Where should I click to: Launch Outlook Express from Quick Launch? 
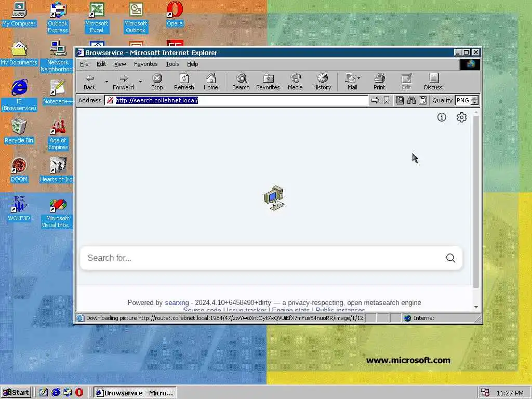point(68,393)
